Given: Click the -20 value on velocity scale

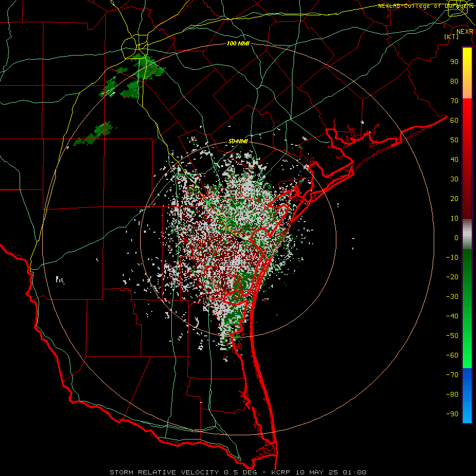Looking at the screenshot, I should point(452,277).
